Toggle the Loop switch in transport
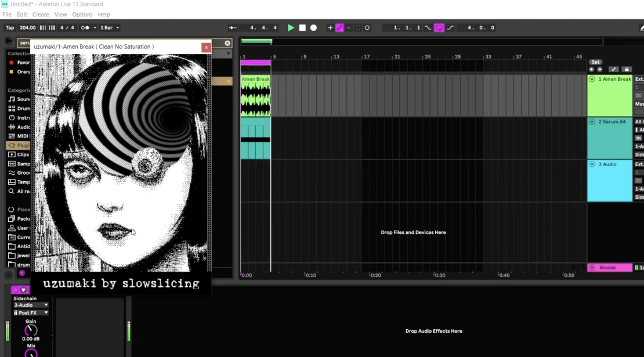This screenshot has width=644, height=357. pyautogui.click(x=439, y=28)
